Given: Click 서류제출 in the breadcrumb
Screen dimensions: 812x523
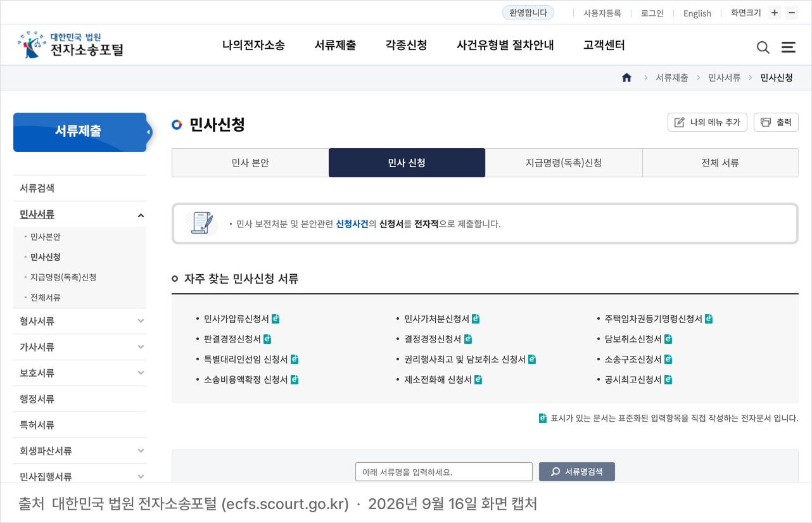Looking at the screenshot, I should coord(672,77).
